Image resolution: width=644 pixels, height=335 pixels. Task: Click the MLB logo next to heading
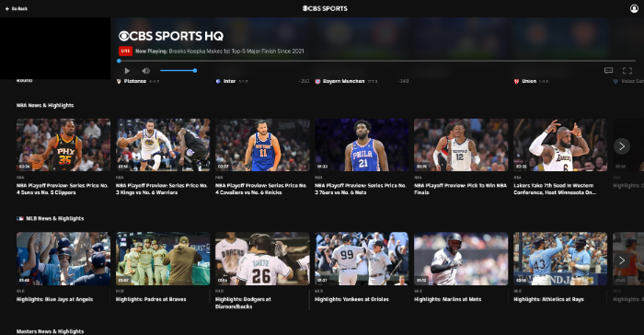click(20, 219)
